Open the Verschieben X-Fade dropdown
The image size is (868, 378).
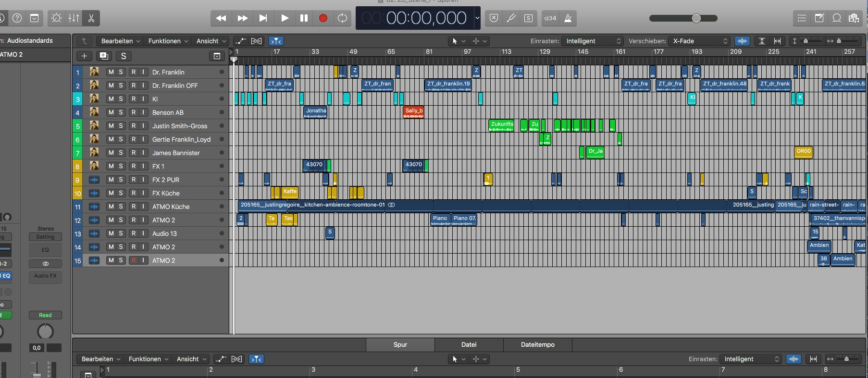(x=699, y=41)
